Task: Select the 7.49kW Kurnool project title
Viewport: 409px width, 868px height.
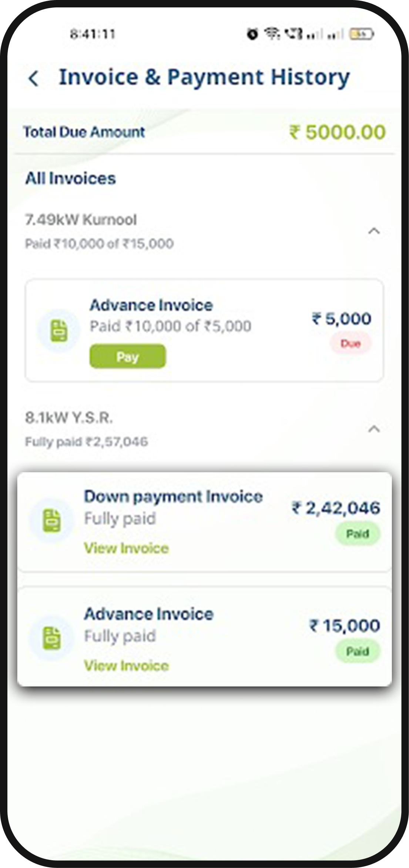Action: pos(81,220)
